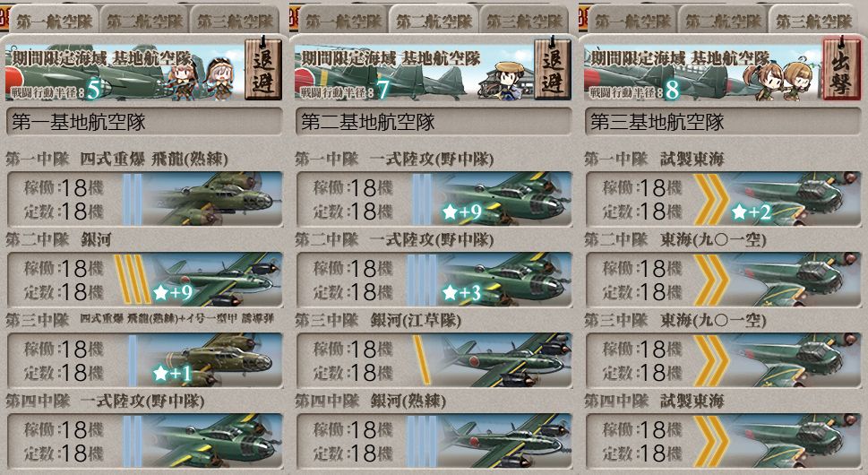
Task: Select the 銀河 plane with star +9
Action: pos(145,280)
